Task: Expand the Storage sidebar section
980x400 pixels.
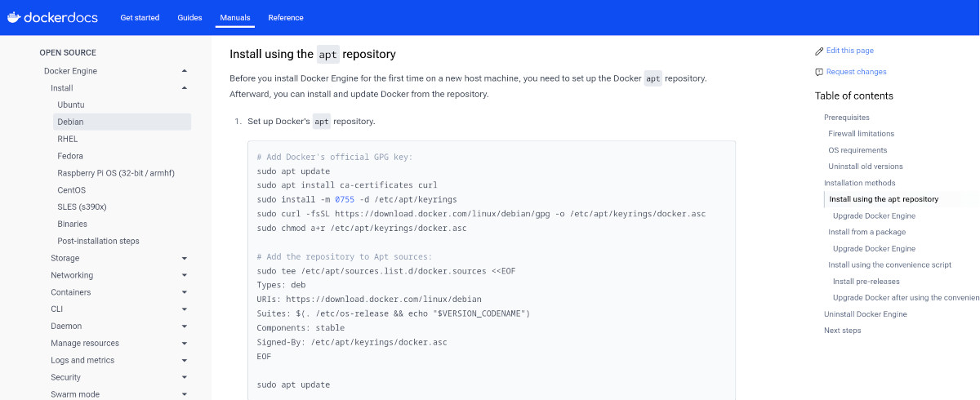Action: [185, 258]
